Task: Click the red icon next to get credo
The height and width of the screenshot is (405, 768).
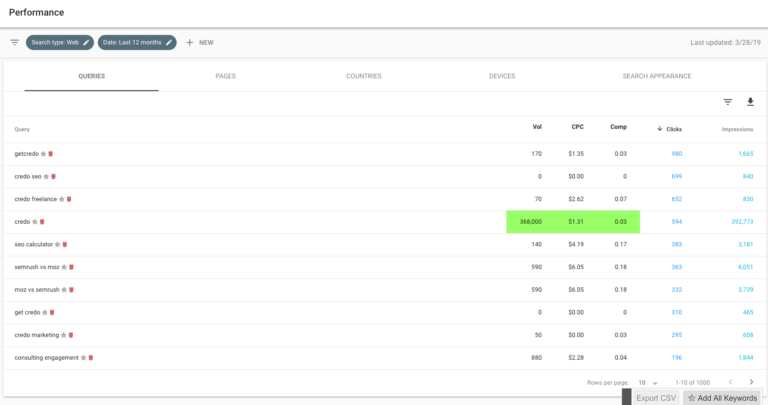Action: (x=52, y=312)
